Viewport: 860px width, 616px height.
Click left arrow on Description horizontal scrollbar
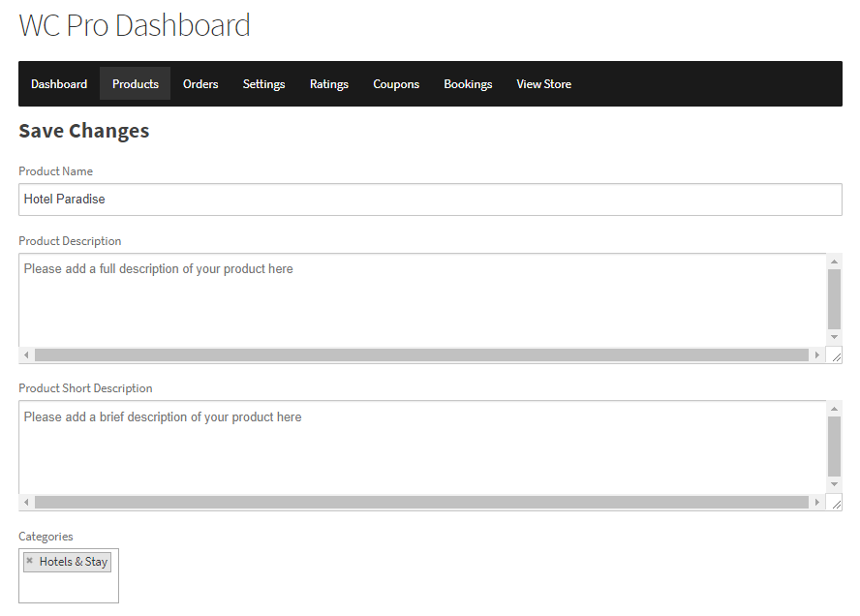[26, 354]
